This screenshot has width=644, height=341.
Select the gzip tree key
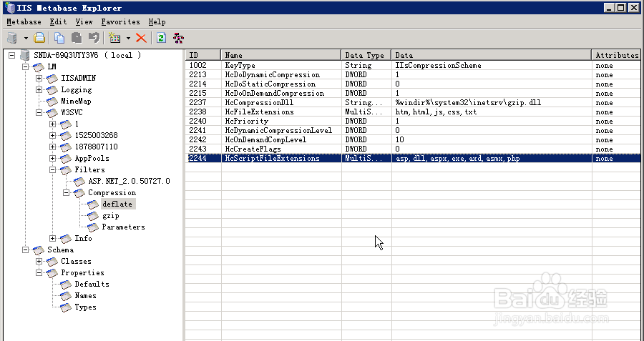point(111,215)
